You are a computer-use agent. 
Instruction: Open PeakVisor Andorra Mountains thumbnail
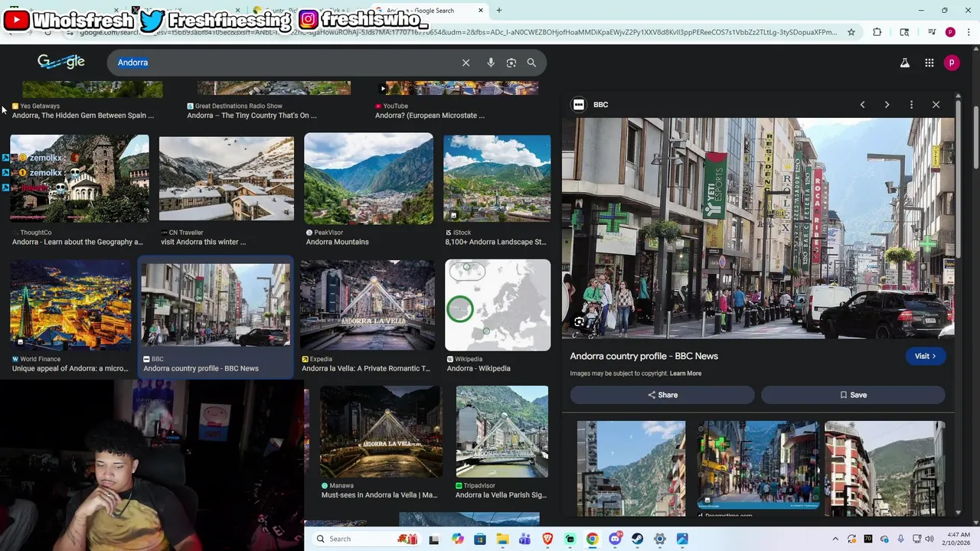click(369, 179)
